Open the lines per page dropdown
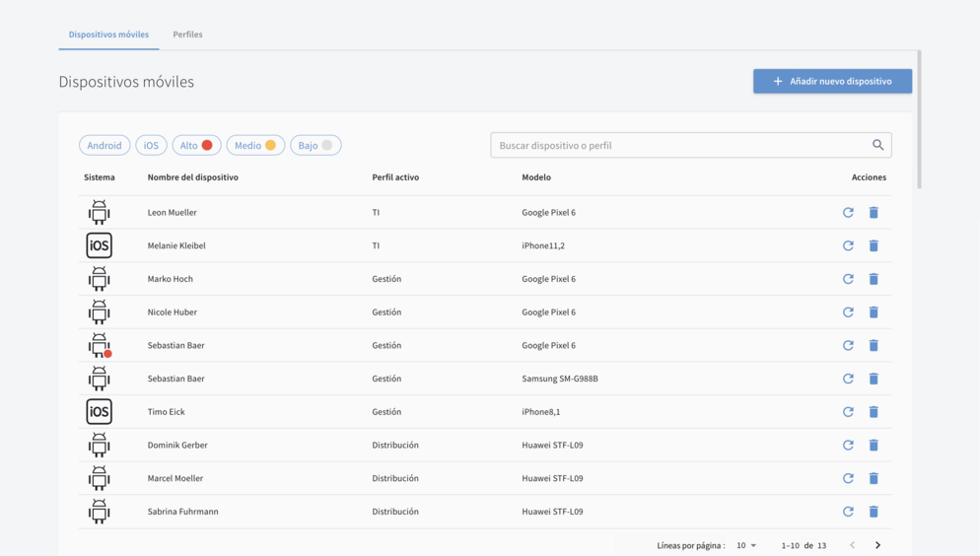The image size is (980, 556). point(746,545)
